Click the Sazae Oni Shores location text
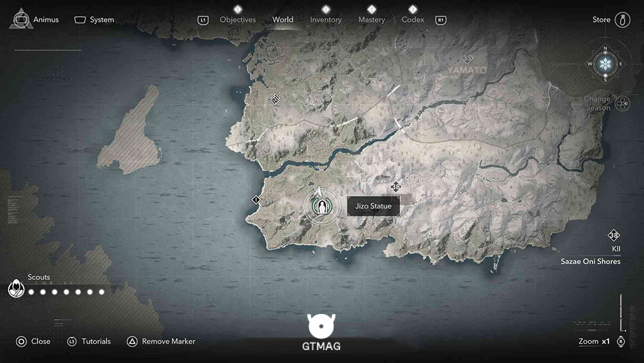This screenshot has width=644, height=363. point(590,262)
